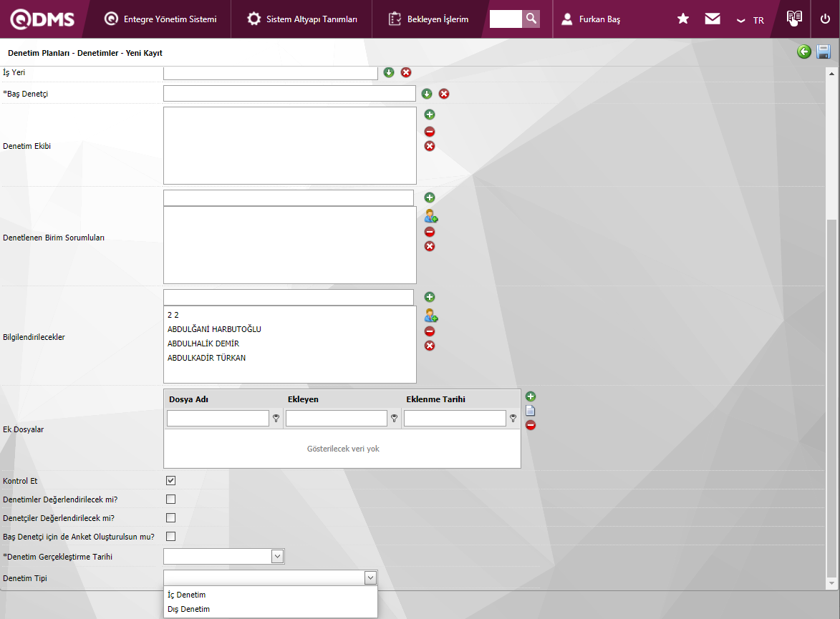Uncheck the Kontrol Et checkbox

click(x=171, y=481)
